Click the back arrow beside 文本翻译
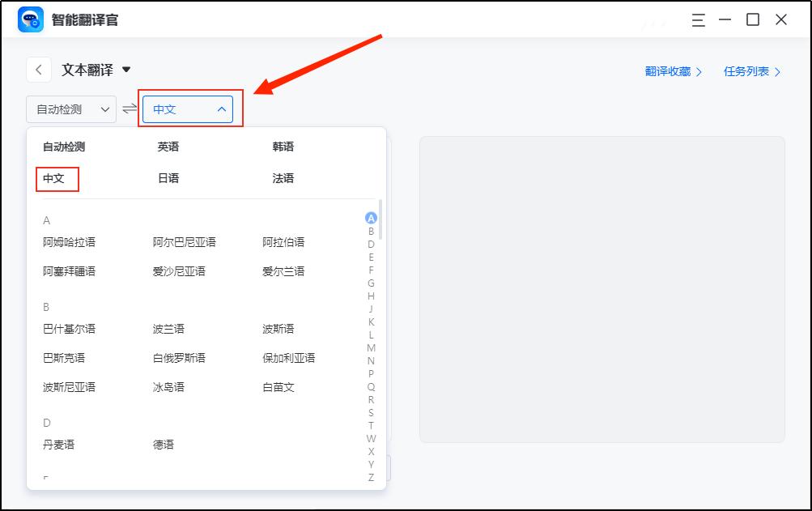The height and width of the screenshot is (511, 812). tap(38, 70)
